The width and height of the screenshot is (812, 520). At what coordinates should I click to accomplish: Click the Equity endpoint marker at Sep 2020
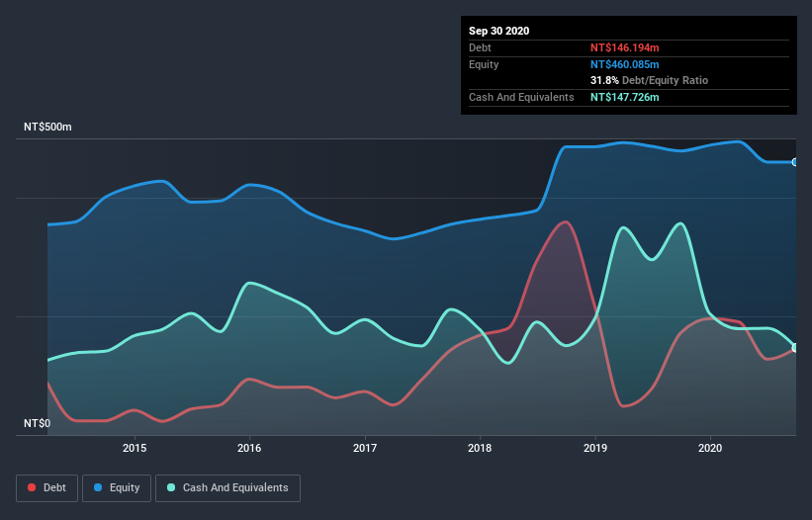click(795, 162)
